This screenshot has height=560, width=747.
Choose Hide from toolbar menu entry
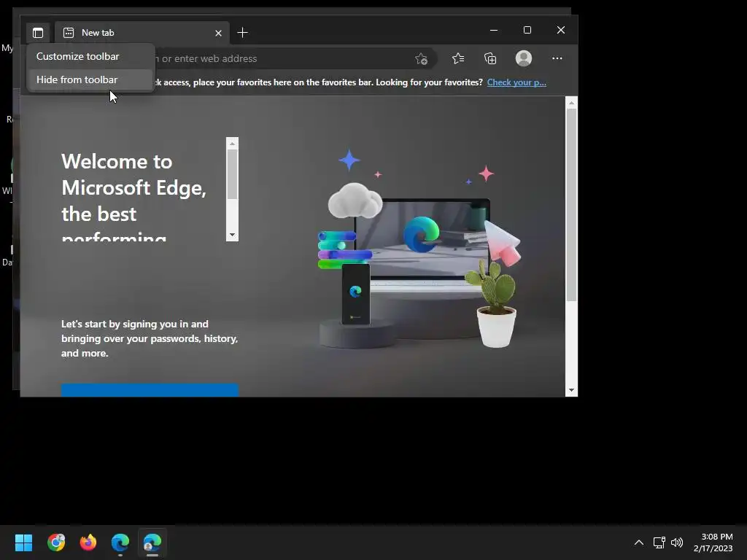click(90, 79)
